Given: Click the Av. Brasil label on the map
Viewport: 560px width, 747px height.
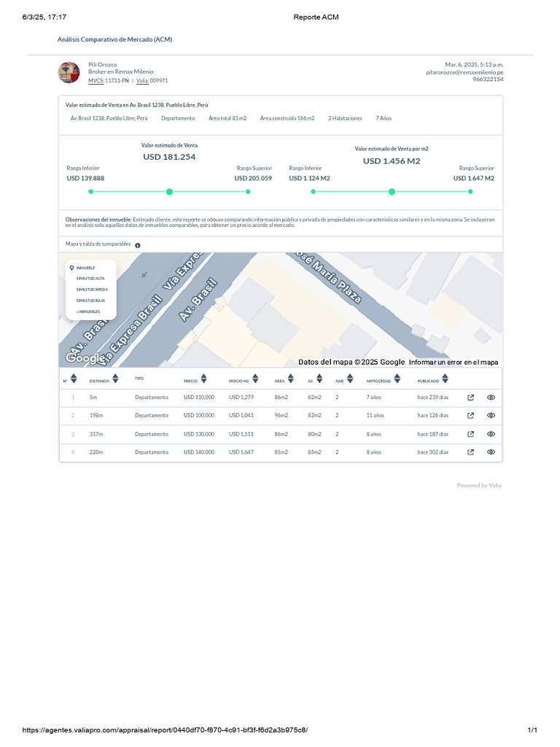Looking at the screenshot, I should tap(198, 299).
